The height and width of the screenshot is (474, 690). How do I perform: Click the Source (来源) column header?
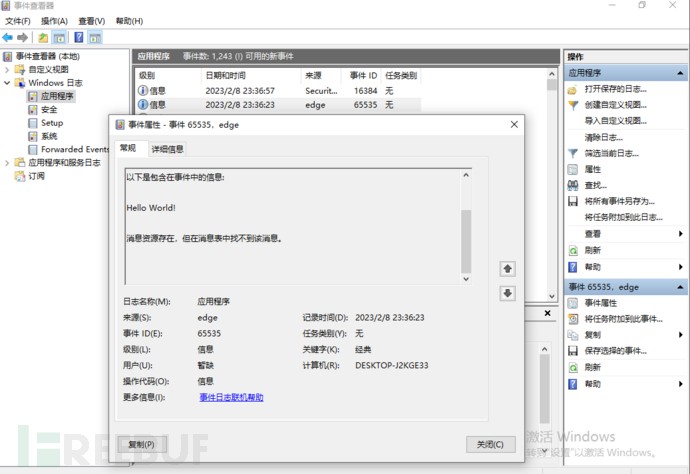pos(321,76)
